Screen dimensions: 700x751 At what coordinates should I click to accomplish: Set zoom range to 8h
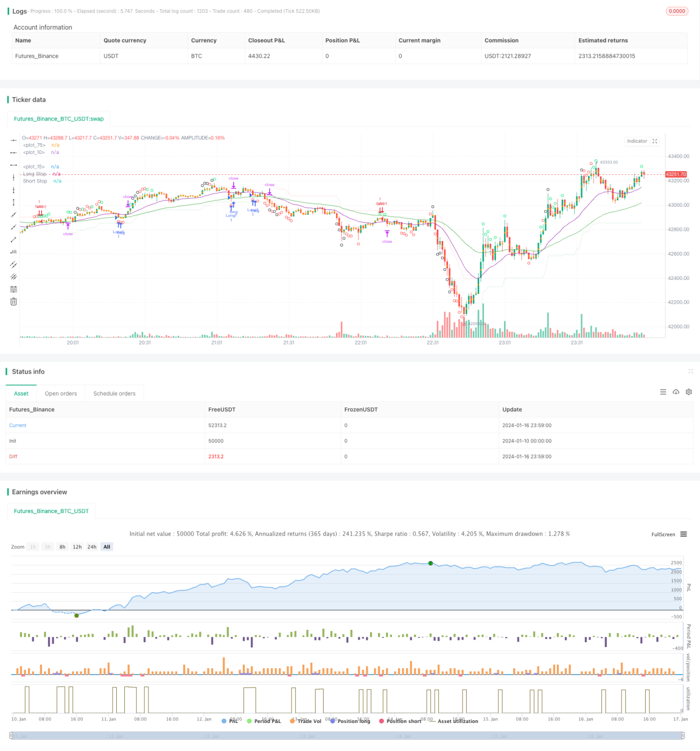click(x=62, y=547)
